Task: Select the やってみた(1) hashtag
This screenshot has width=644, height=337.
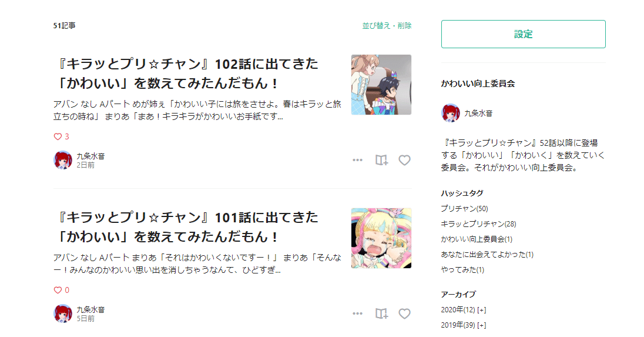Action: (462, 269)
